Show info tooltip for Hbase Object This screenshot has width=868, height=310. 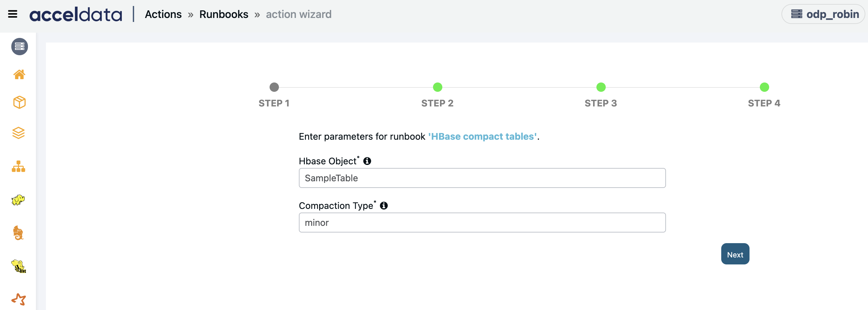point(367,161)
